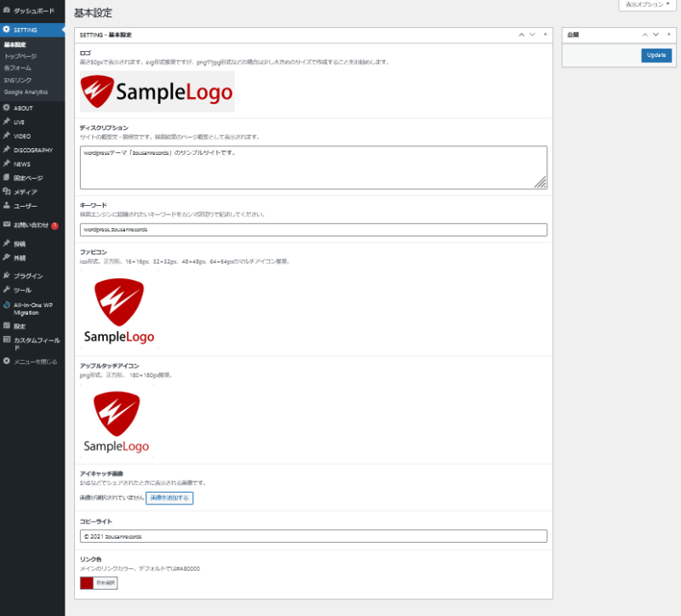The image size is (681, 616).
Task: Open the ダッシュボード dashboard icon
Action: tap(7, 12)
